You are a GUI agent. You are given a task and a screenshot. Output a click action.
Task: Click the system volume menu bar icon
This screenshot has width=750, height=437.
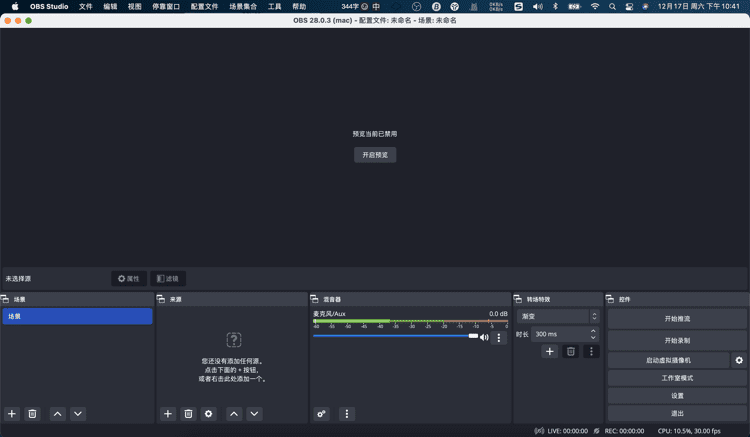[x=538, y=6]
